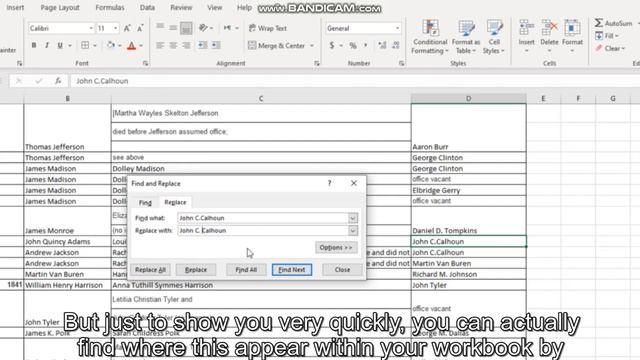Open the Formulas ribbon tab
640x360 pixels.
tap(110, 7)
